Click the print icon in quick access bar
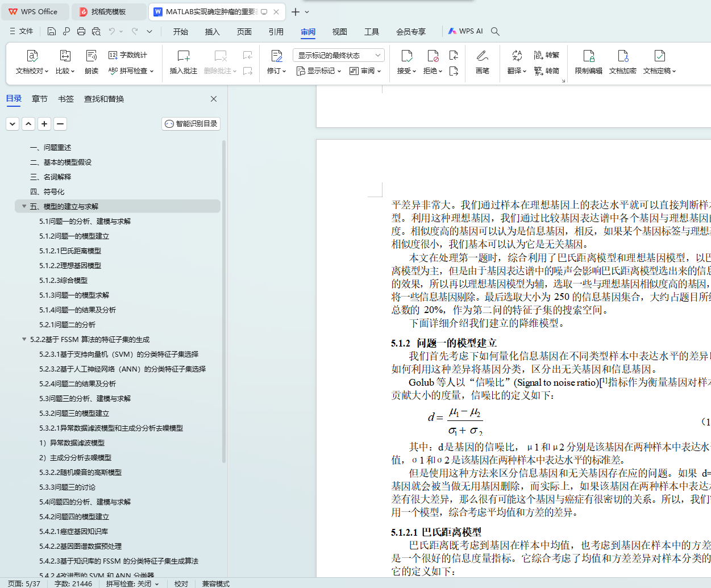The image size is (711, 588). [81, 31]
